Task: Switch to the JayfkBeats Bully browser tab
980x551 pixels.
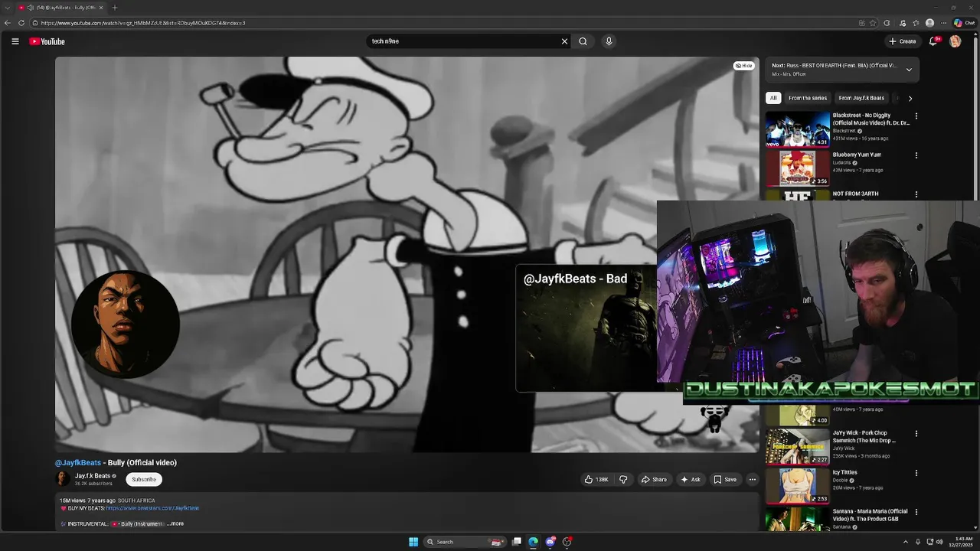Action: pos(60,8)
